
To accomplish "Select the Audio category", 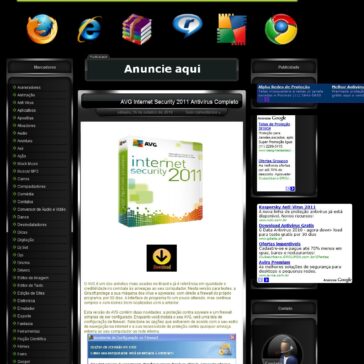I will pos(22,133).
